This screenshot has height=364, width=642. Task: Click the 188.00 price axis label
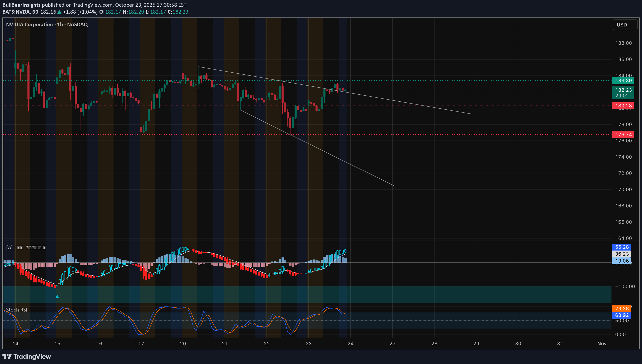pyautogui.click(x=623, y=43)
